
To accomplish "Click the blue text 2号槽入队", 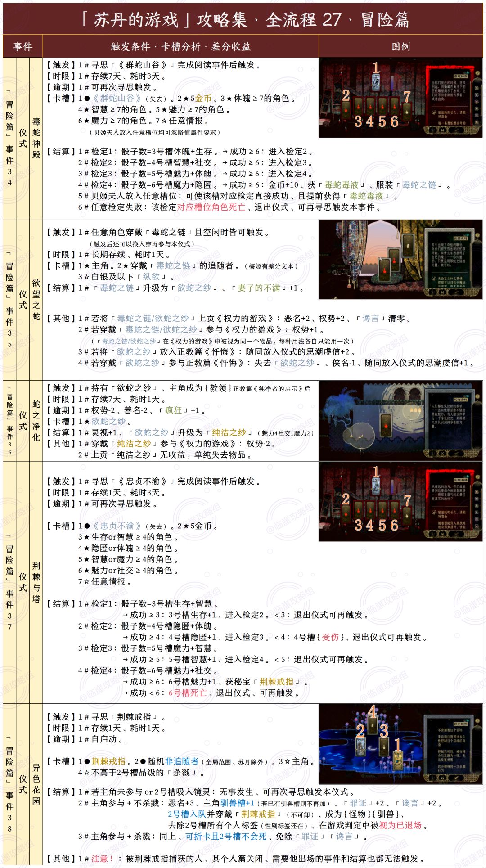I will (x=187, y=814).
